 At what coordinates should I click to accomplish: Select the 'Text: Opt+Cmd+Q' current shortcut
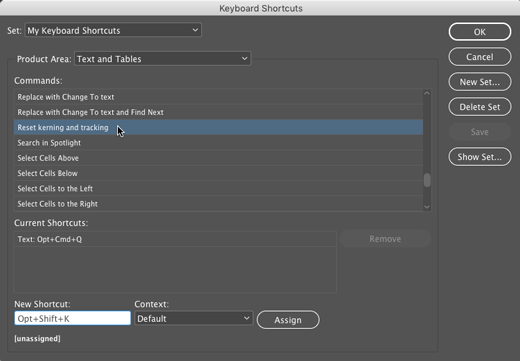click(175, 239)
